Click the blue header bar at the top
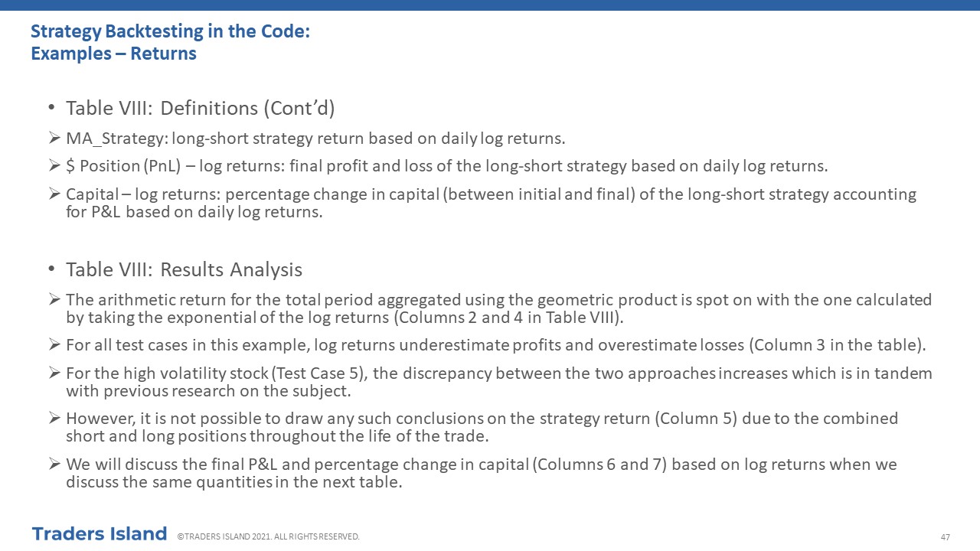Screen dimensions: 980x551 (490, 5)
